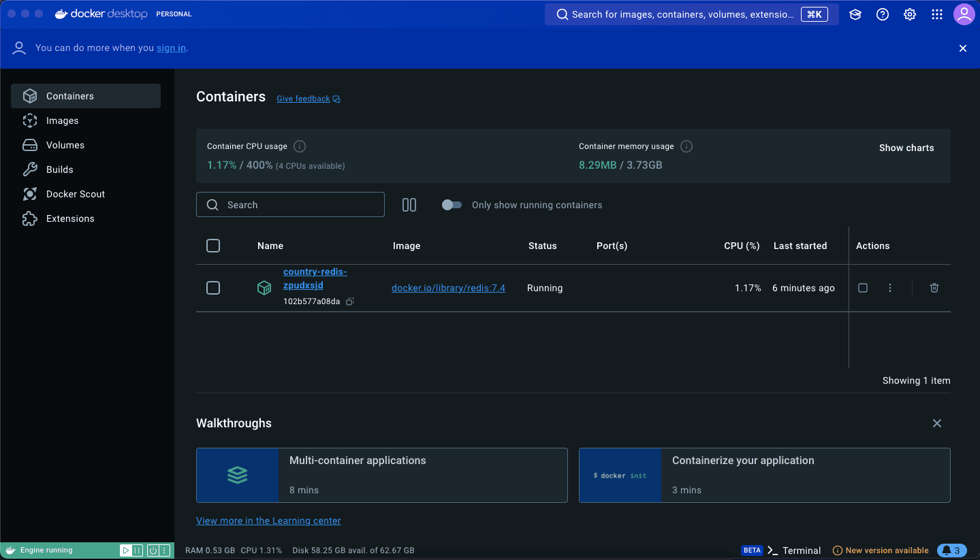
Task: Click the 6 minutes ago cell
Action: (804, 288)
